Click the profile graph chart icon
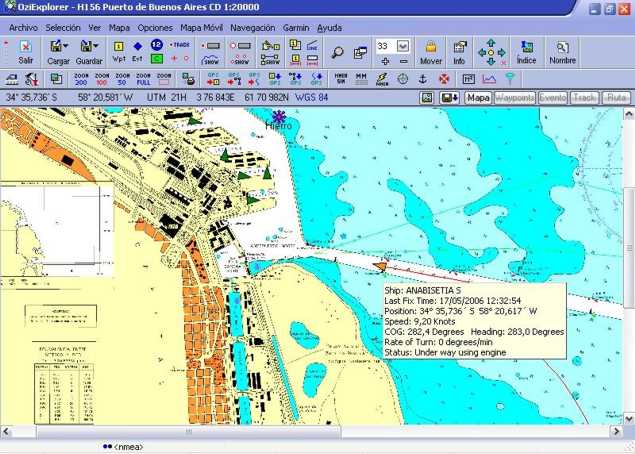The width and height of the screenshot is (635, 454). coord(489,79)
